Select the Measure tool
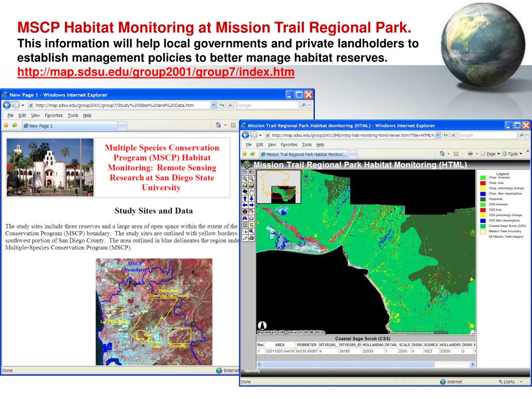The image size is (532, 399). pyautogui.click(x=252, y=218)
